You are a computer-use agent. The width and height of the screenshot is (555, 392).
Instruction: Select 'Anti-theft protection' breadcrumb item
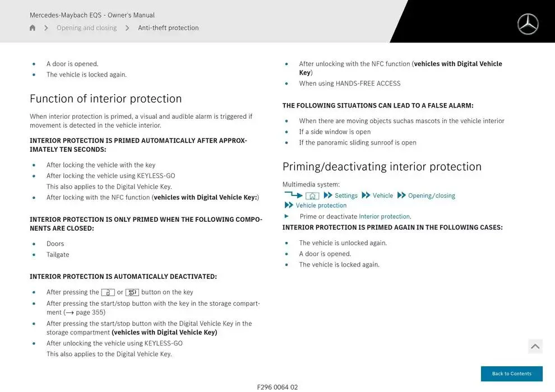[x=168, y=28]
